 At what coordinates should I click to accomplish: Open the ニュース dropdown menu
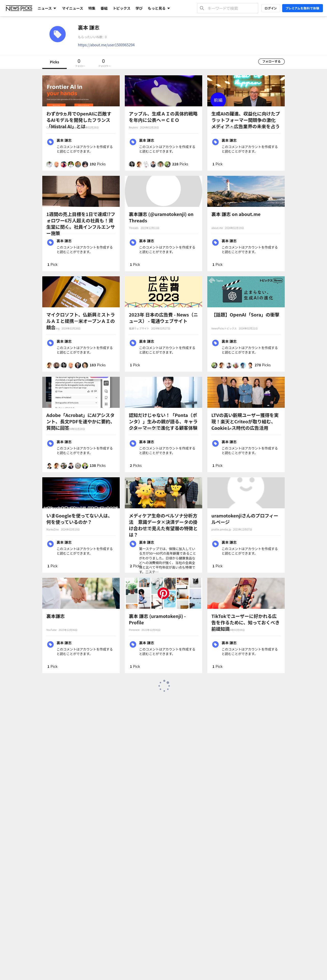tap(47, 8)
